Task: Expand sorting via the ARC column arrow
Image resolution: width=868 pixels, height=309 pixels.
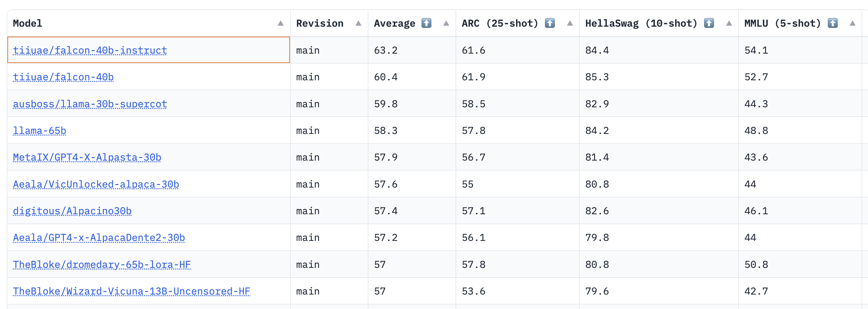Action: click(569, 23)
